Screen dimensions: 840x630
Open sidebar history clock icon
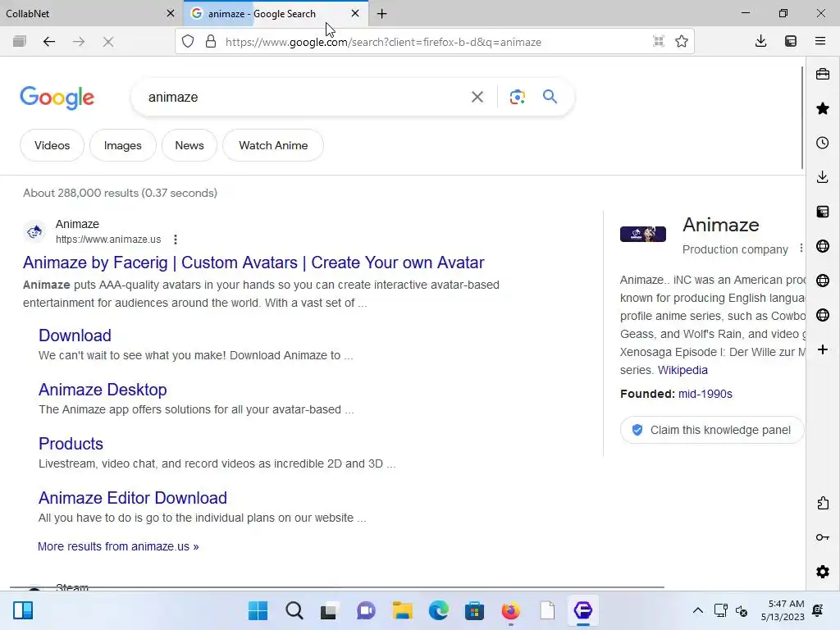click(823, 143)
